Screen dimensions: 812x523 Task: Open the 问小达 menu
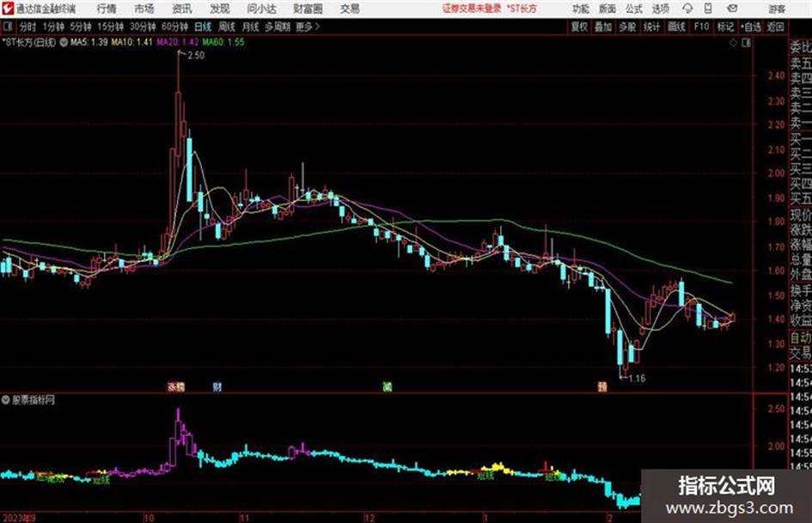tap(261, 9)
